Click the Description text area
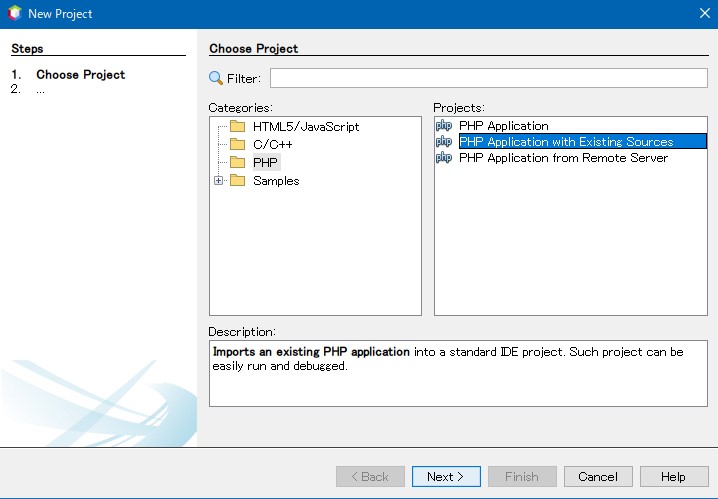This screenshot has width=718, height=499. (x=458, y=373)
